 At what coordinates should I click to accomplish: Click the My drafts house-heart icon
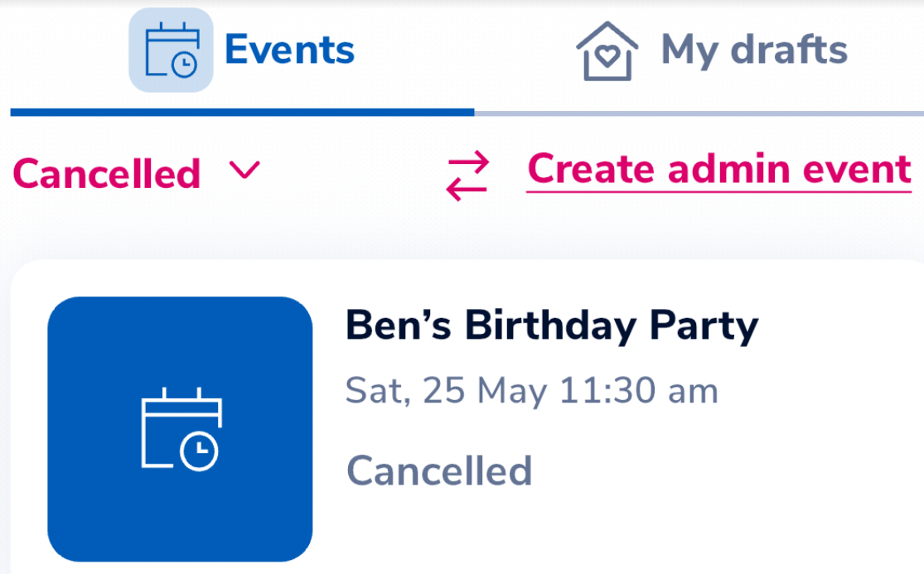tap(607, 51)
